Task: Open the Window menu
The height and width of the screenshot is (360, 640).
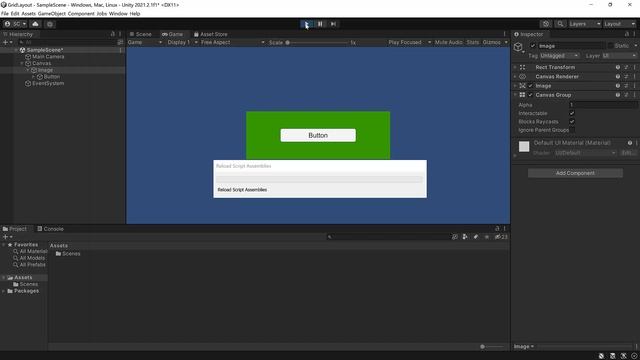Action: [118, 13]
